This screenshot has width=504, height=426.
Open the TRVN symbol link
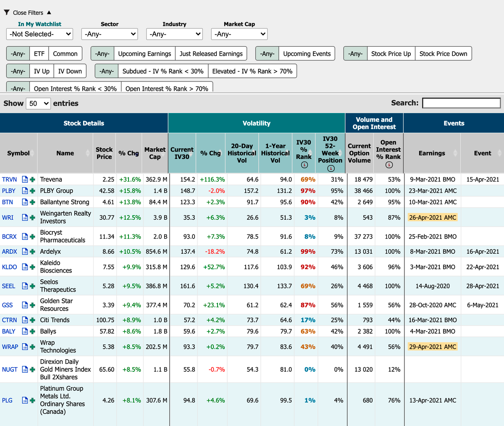9,179
